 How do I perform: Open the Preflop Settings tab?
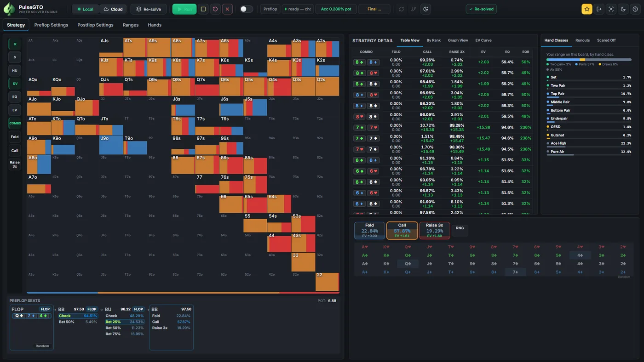click(51, 25)
